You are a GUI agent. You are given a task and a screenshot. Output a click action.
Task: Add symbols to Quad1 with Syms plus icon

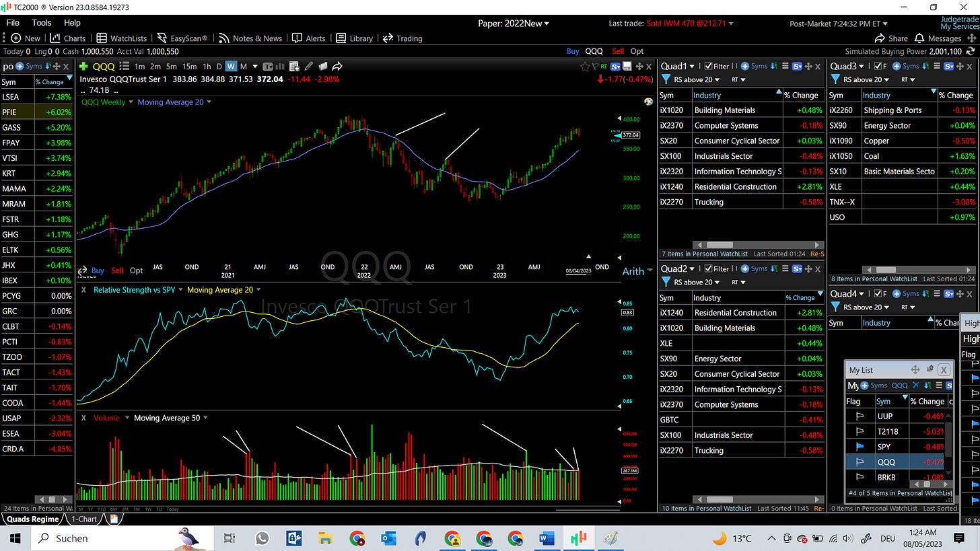coord(754,66)
